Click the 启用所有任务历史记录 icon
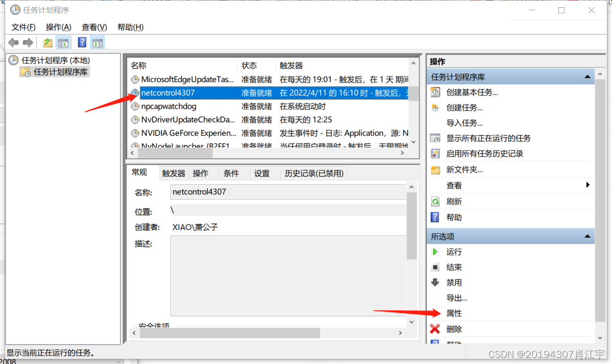This screenshot has height=364, width=612. click(435, 154)
